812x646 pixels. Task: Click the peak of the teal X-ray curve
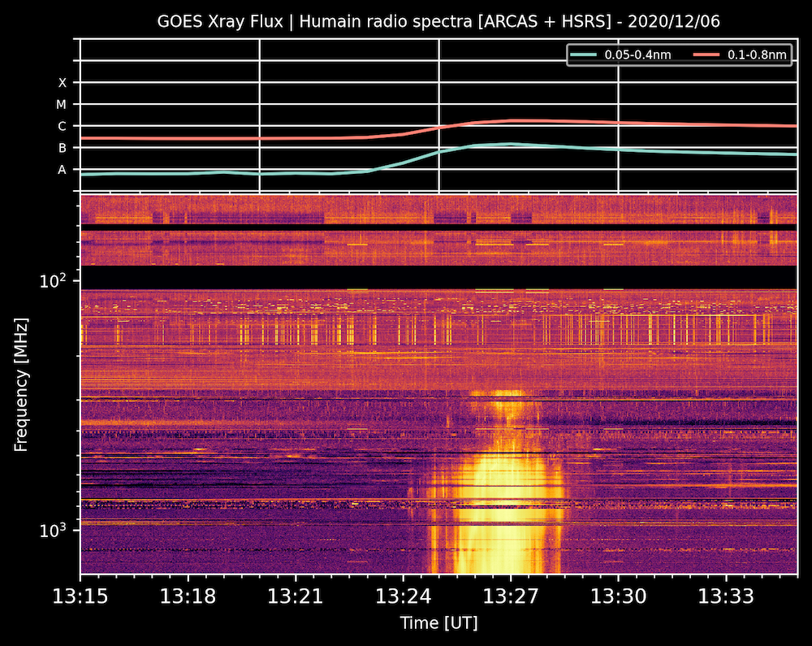point(510,144)
